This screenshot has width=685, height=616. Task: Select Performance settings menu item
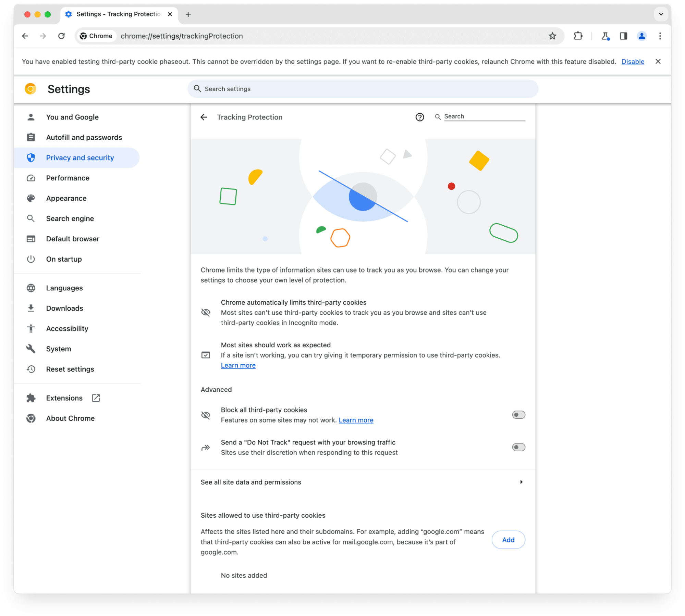67,178
